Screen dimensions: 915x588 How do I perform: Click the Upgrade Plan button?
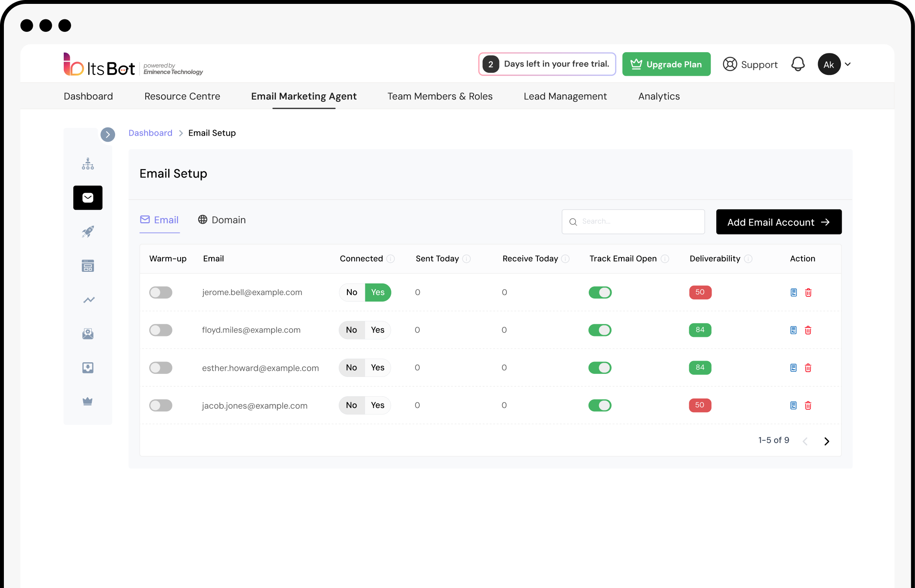click(666, 64)
